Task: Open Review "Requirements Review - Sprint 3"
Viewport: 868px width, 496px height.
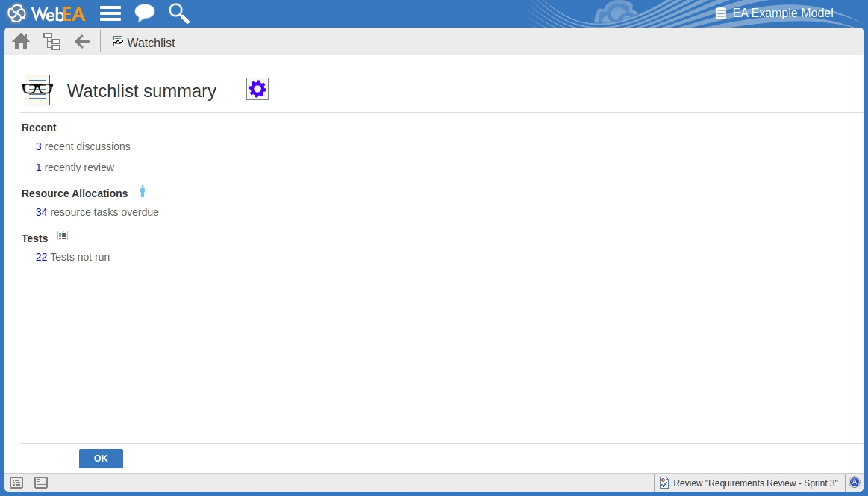Action: click(x=749, y=483)
